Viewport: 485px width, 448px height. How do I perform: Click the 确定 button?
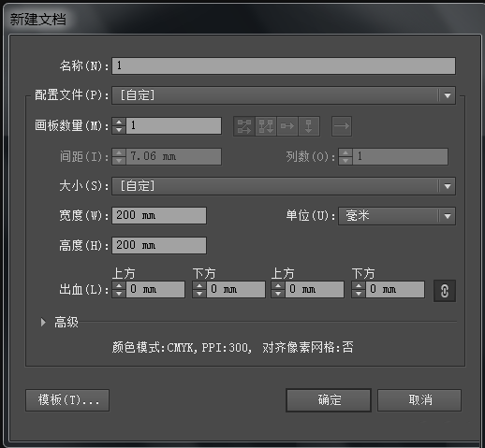329,400
